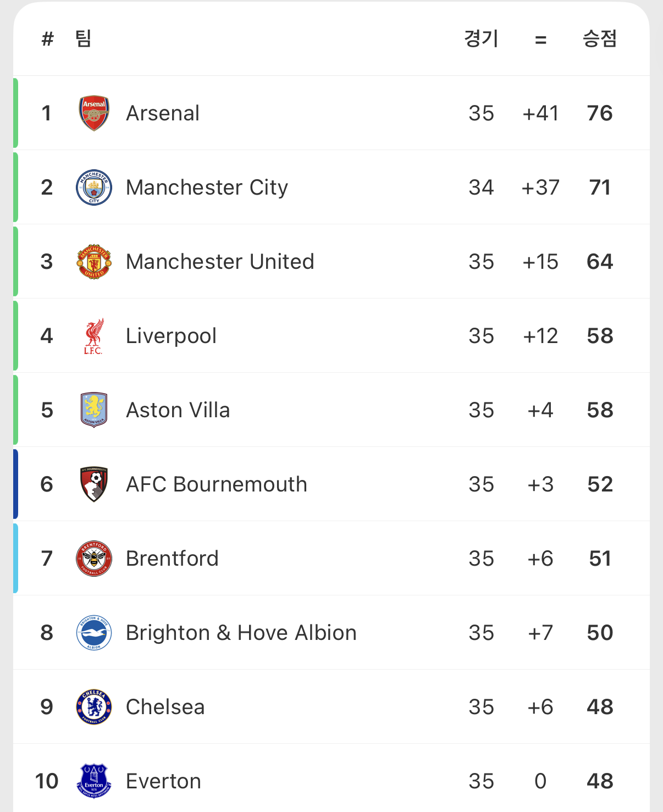
Task: Select the goal difference = column header
Action: [541, 40]
